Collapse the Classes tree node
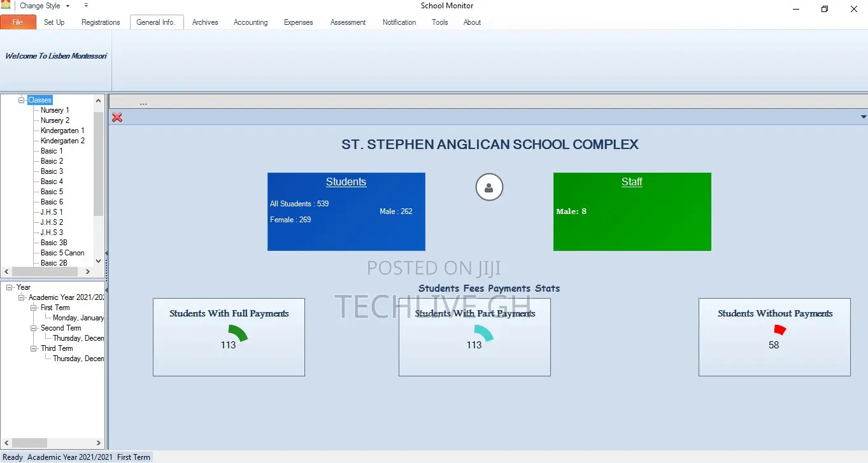 21,100
